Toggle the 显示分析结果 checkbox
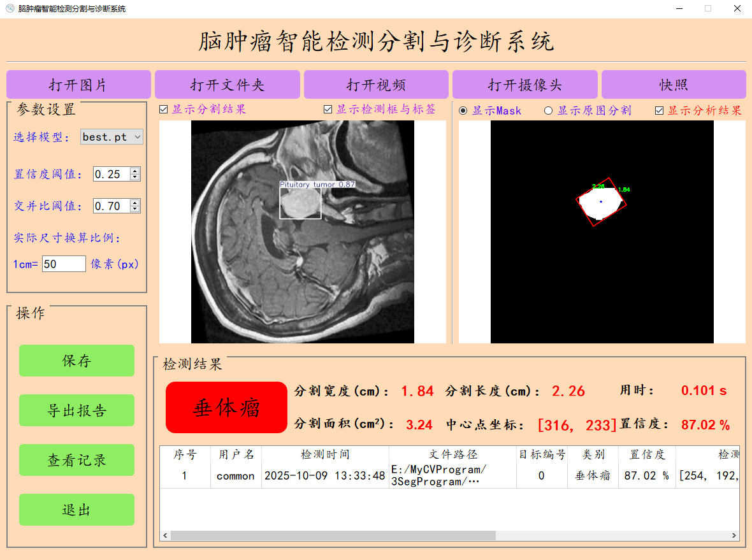 coord(660,111)
